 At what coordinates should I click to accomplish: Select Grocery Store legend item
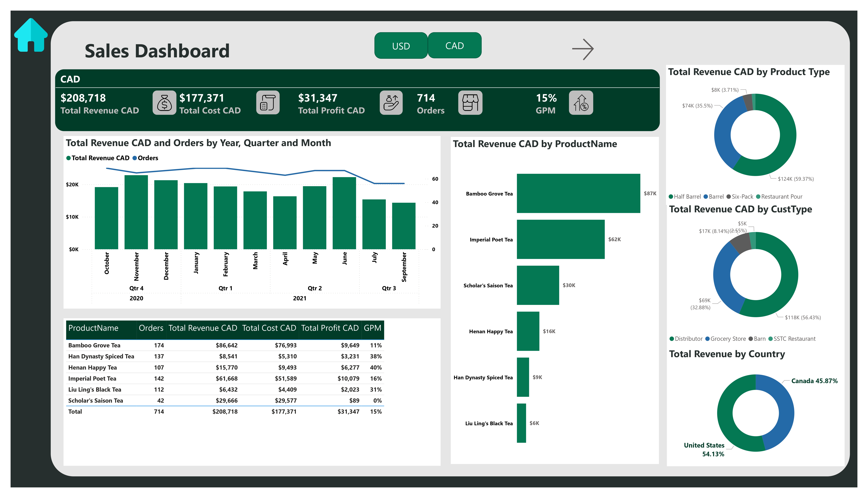point(726,339)
